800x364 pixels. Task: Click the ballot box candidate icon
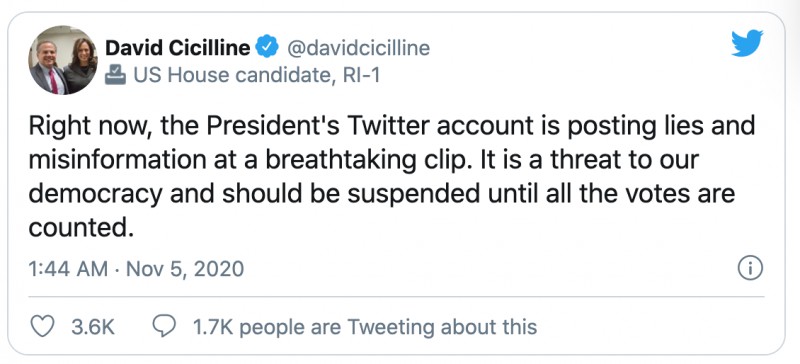115,75
